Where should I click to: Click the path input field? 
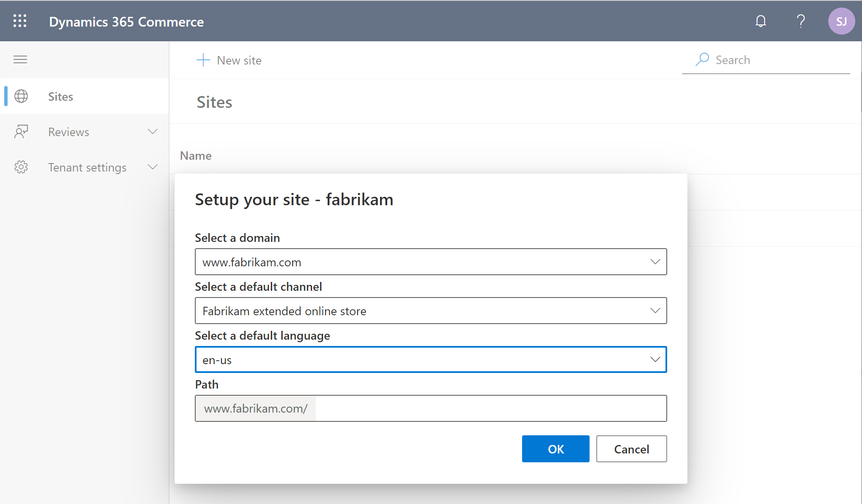tap(431, 408)
